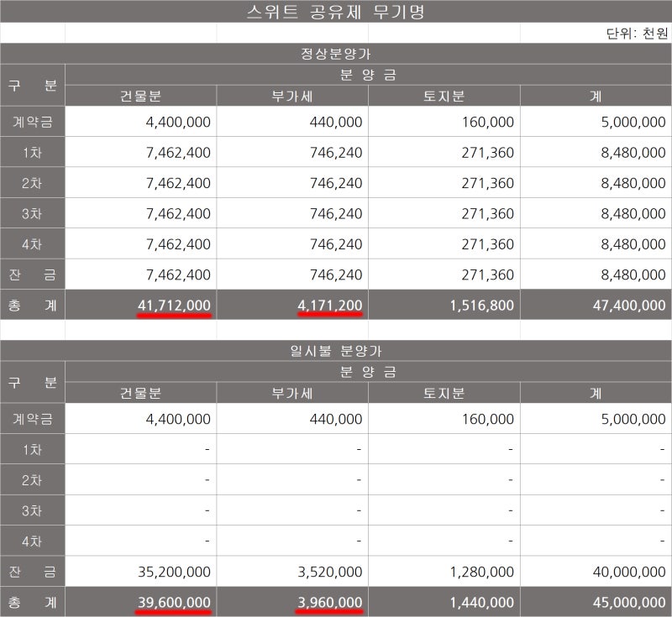Click '분 양 금' header in 정상분양가 table

(x=368, y=75)
